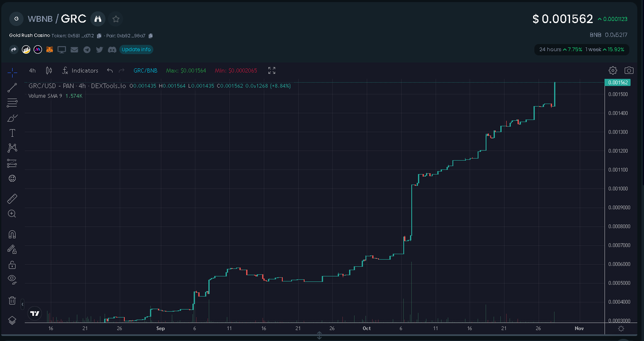Click the $ 0.001562 price header

[x=562, y=19]
